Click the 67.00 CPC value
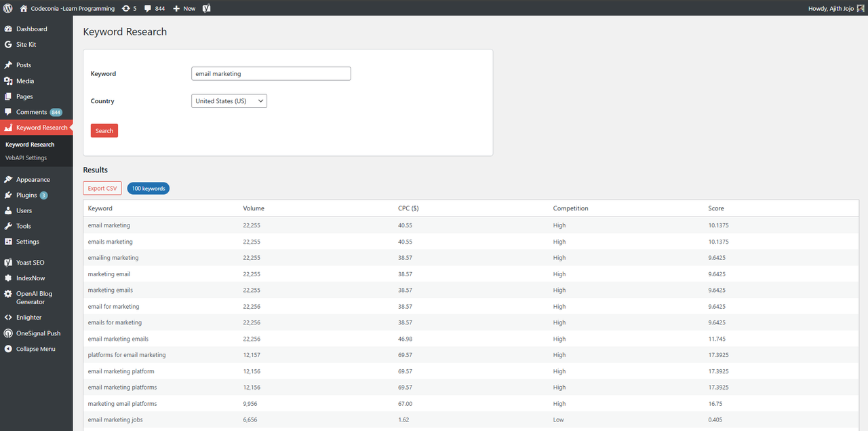 (x=405, y=404)
